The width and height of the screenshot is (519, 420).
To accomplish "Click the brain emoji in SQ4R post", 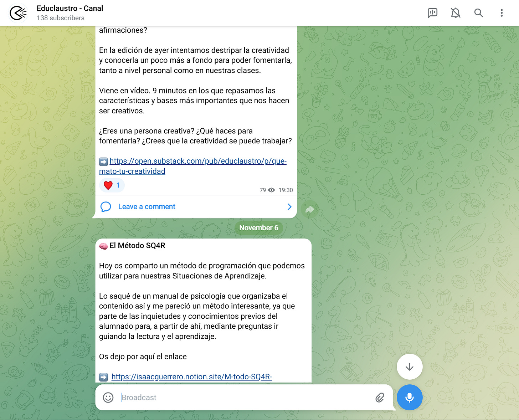I will pos(103,246).
